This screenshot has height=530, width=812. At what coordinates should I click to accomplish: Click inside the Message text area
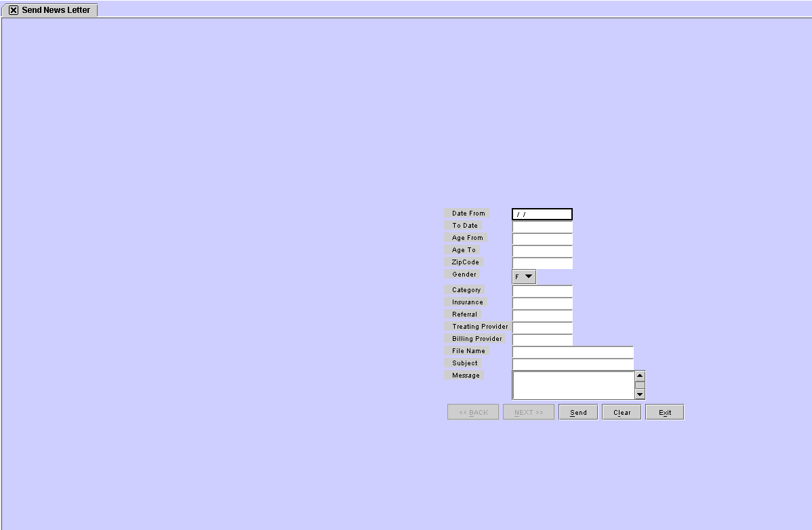pos(573,385)
